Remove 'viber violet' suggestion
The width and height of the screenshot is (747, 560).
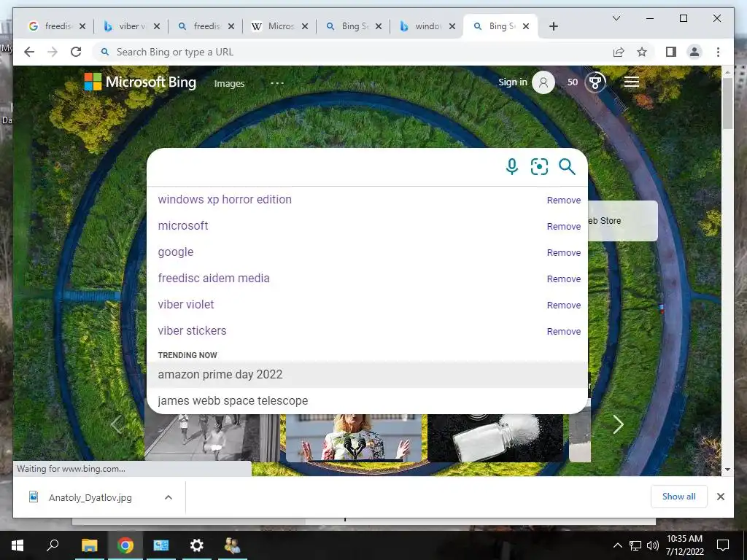click(x=564, y=305)
